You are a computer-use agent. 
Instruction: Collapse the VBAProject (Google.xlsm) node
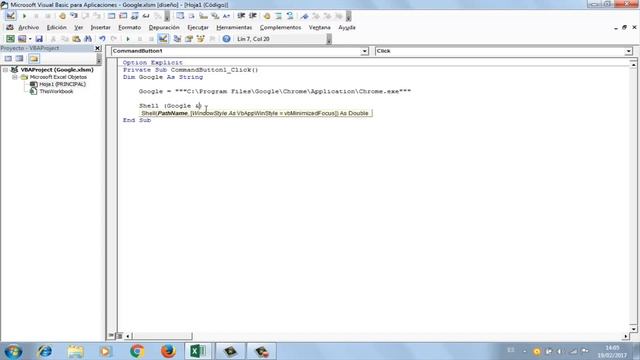[x=6, y=70]
